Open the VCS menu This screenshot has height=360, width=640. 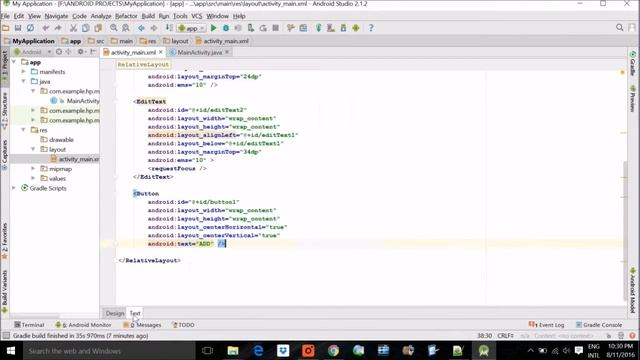click(197, 16)
